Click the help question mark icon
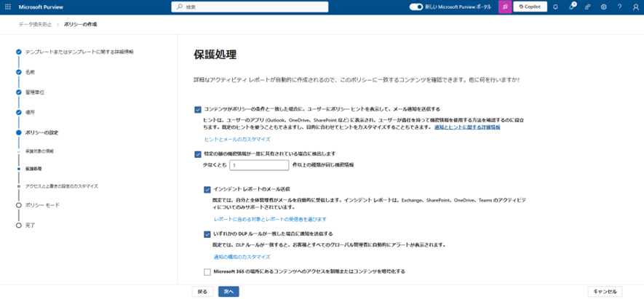 coord(620,7)
